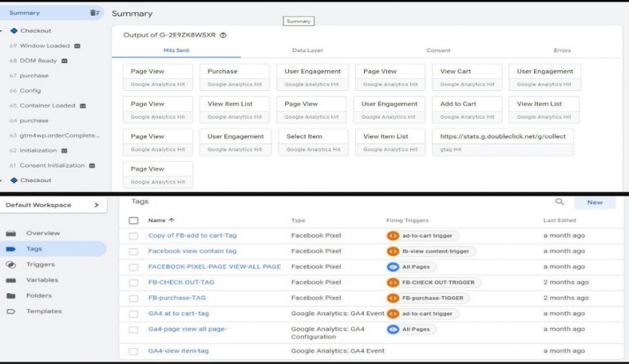The width and height of the screenshot is (629, 364).
Task: Check the FB-purchase-TAG checkbox
Action: click(134, 299)
